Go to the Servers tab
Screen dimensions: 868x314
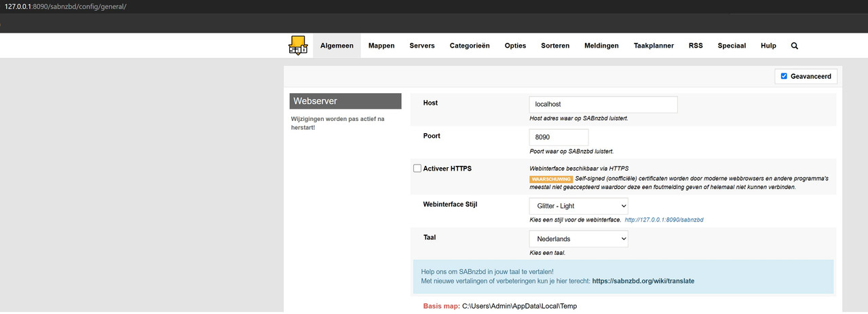click(422, 46)
